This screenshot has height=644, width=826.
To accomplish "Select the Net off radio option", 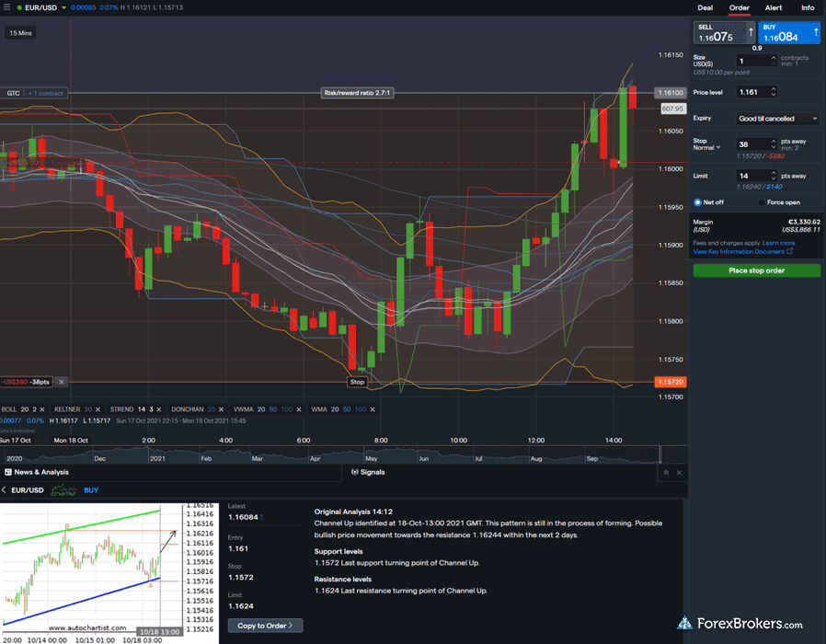I will [697, 201].
